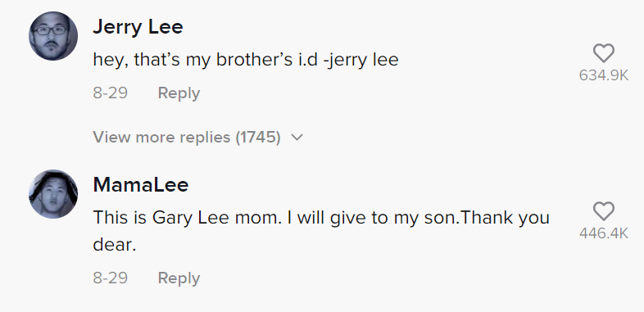Reply to Jerry Lee's comment
The height and width of the screenshot is (312, 644).
[x=179, y=93]
